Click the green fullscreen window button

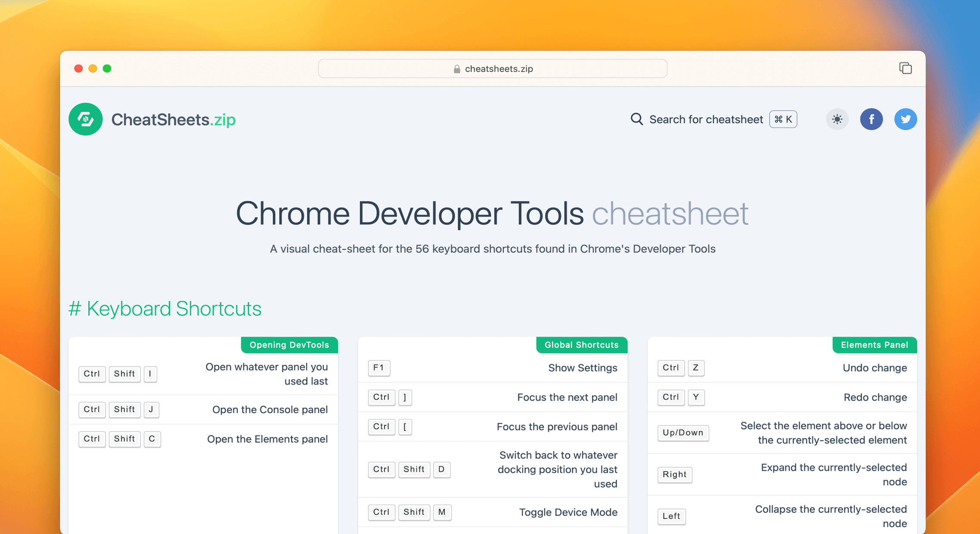(x=107, y=68)
